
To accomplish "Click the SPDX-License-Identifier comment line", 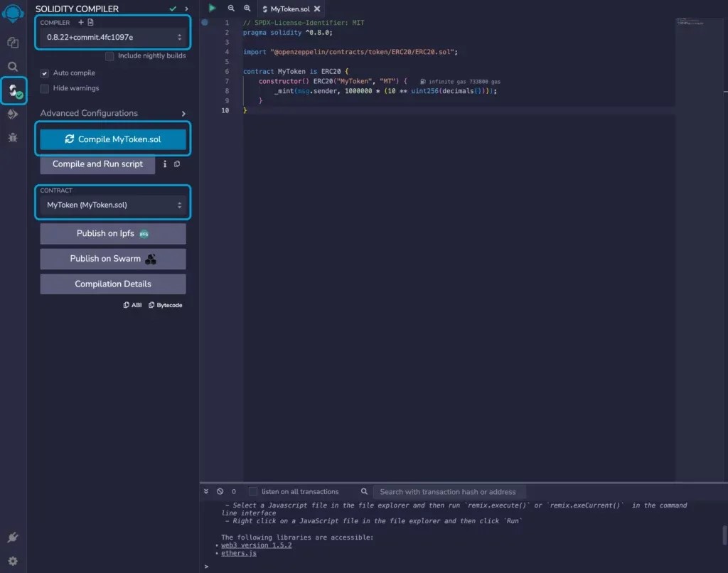I will coord(304,23).
